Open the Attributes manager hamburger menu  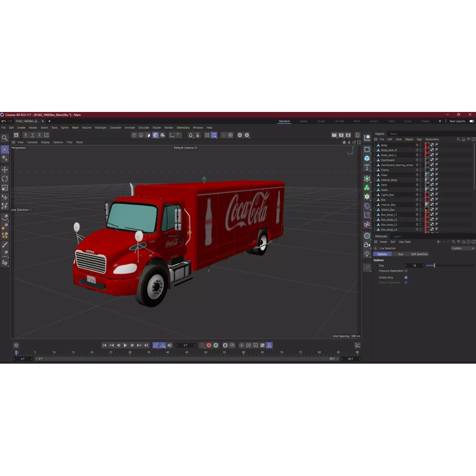tap(376, 242)
